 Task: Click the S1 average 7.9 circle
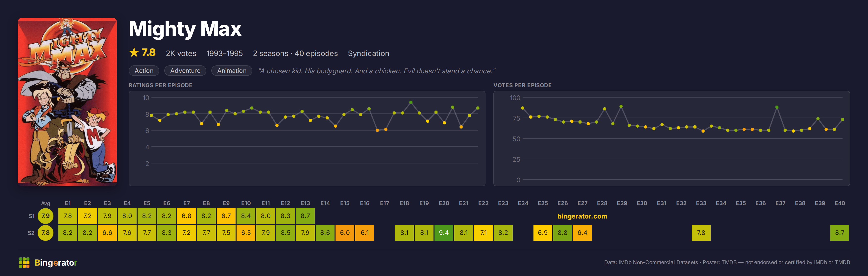click(x=46, y=216)
